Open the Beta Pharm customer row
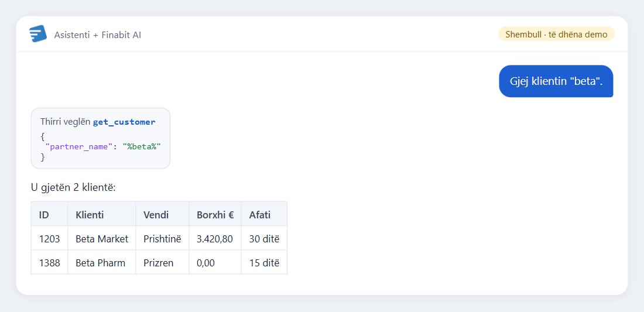Image resolution: width=644 pixels, height=312 pixels. [159, 262]
